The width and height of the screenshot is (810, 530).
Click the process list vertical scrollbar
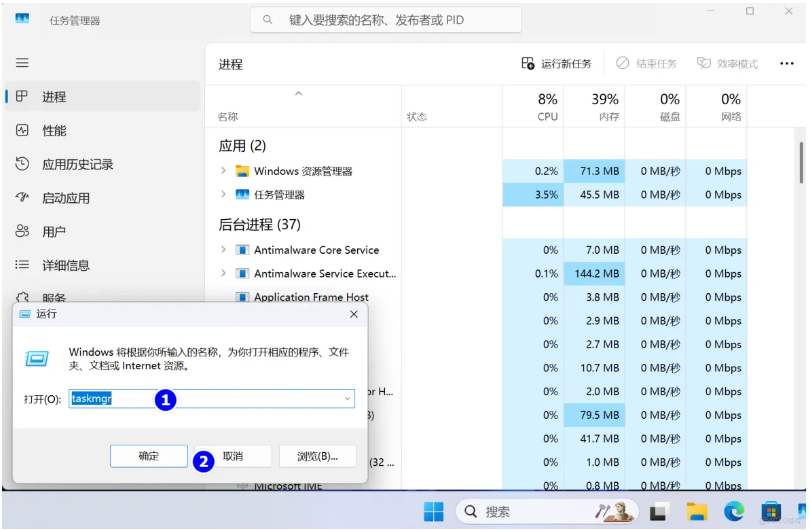[x=801, y=163]
